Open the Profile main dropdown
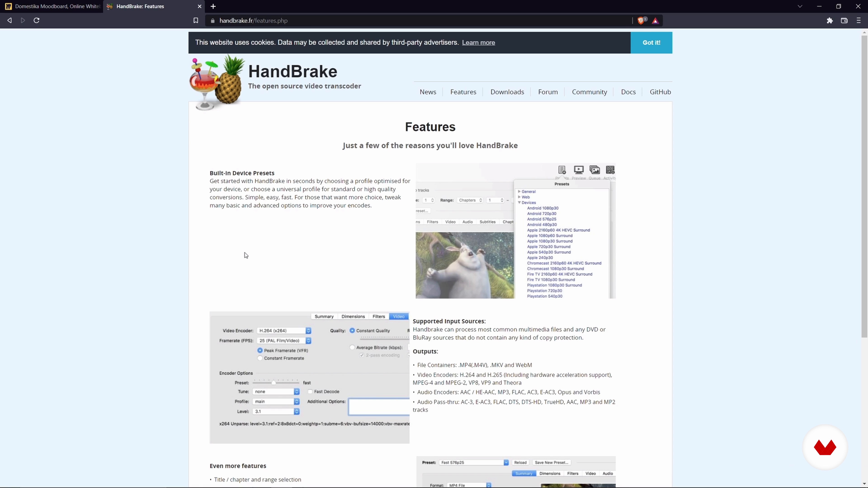868x488 pixels. click(276, 401)
